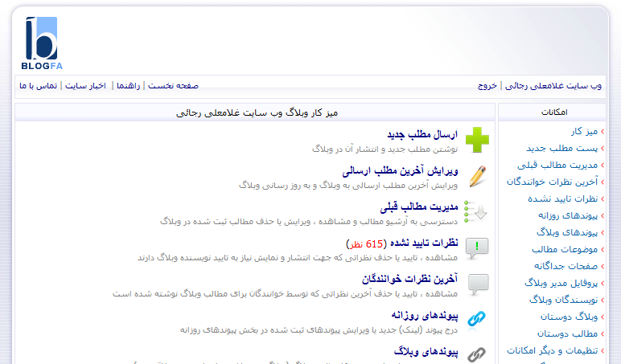Click the gray chain blog links icon
The width and height of the screenshot is (621, 364).
[x=477, y=354]
